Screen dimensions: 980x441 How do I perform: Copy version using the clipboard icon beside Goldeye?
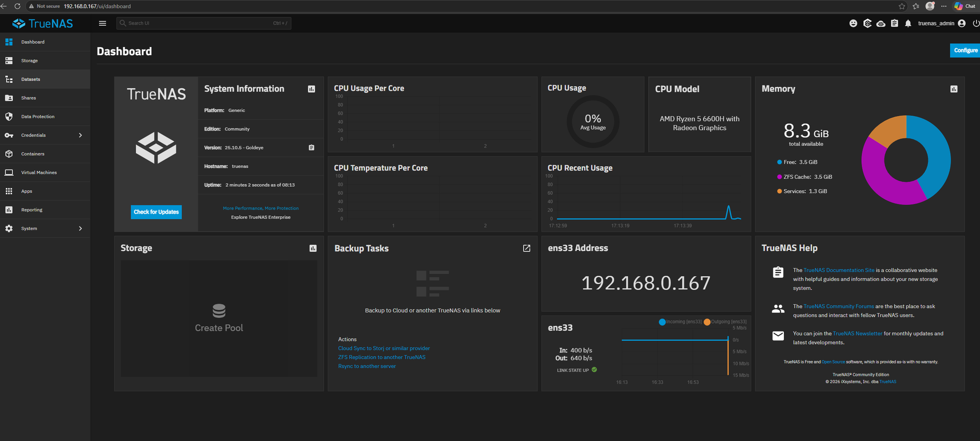pos(311,148)
